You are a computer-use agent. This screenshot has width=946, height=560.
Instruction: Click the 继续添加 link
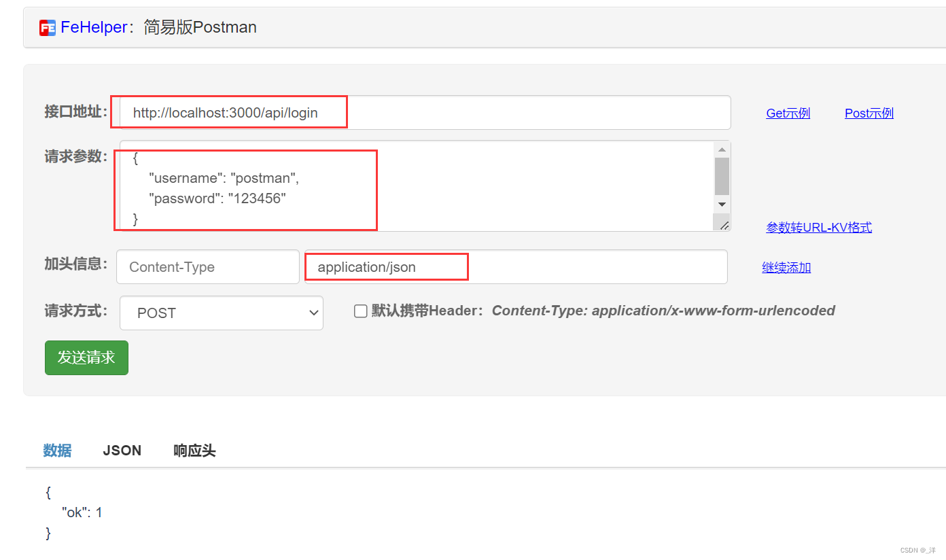786,268
